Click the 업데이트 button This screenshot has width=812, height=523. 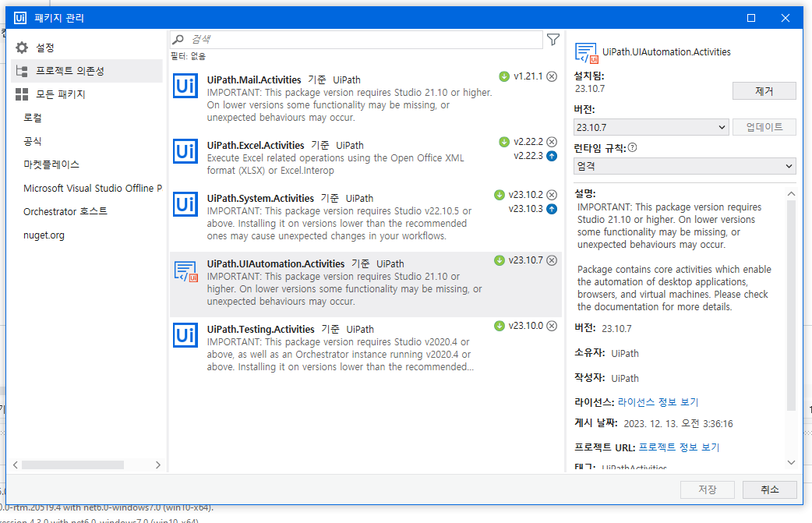coord(764,127)
